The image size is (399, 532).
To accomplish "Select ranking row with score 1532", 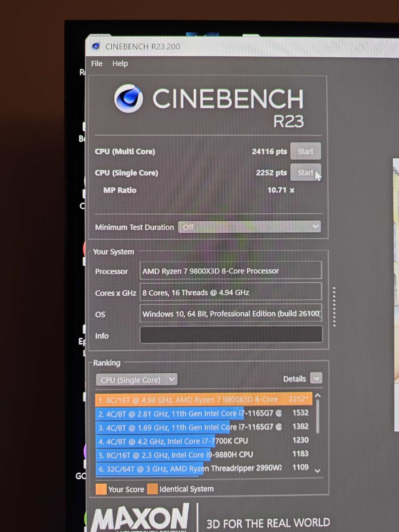I will click(x=204, y=413).
